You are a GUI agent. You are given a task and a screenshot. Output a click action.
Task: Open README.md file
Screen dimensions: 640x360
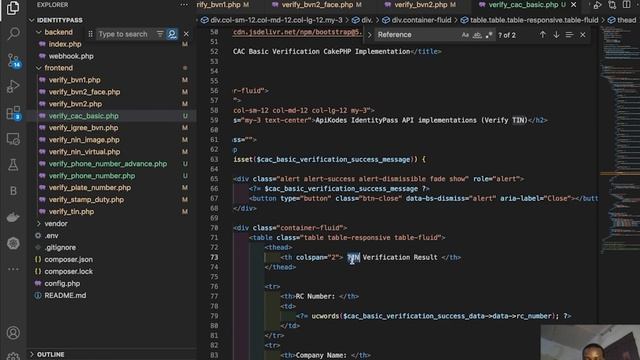[x=65, y=296]
